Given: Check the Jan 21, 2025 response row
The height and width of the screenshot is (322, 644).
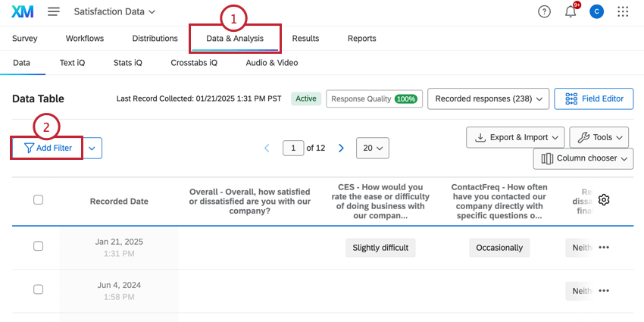Looking at the screenshot, I should 38,246.
